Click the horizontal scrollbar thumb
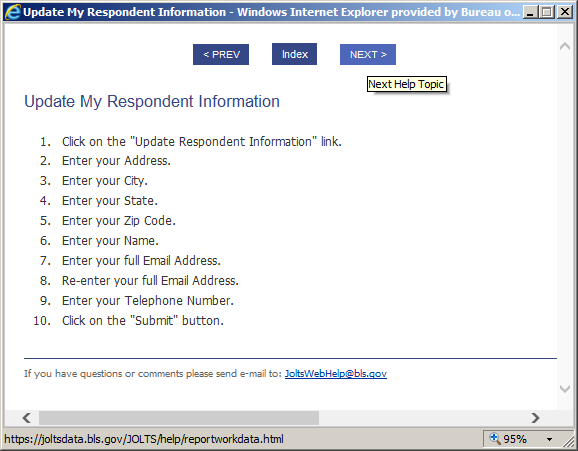The height and width of the screenshot is (451, 578). click(179, 418)
